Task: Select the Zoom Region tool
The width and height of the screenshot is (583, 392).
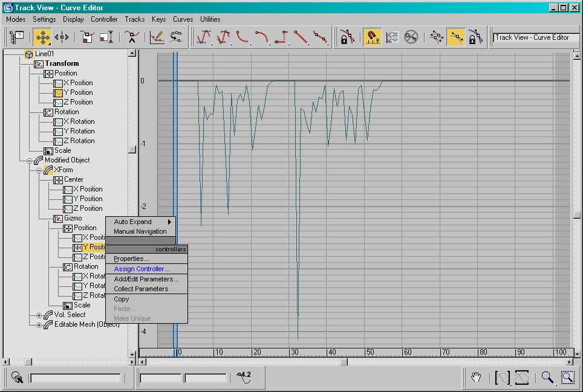Action: tap(567, 378)
